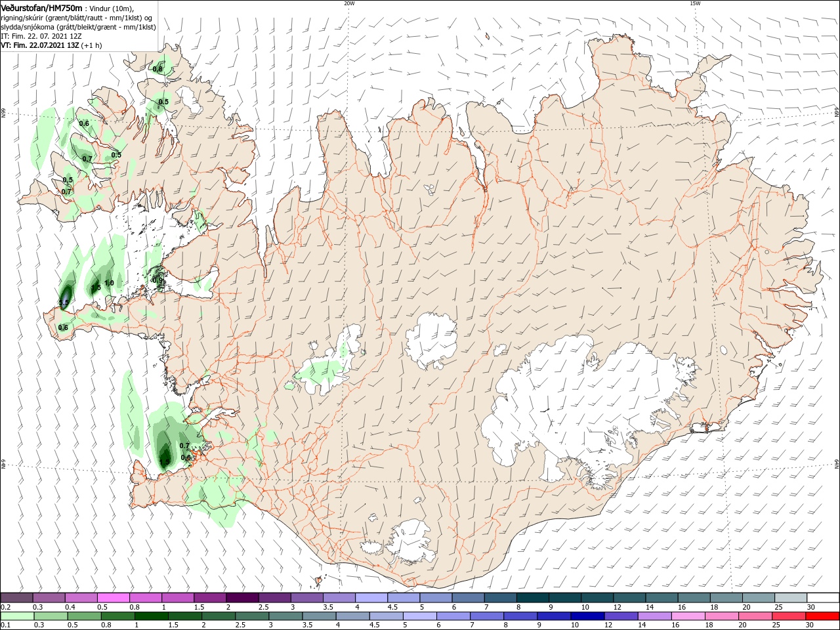The width and height of the screenshot is (840, 630).
Task: Pick the dark teal 9 snow swatch
Action: click(564, 598)
